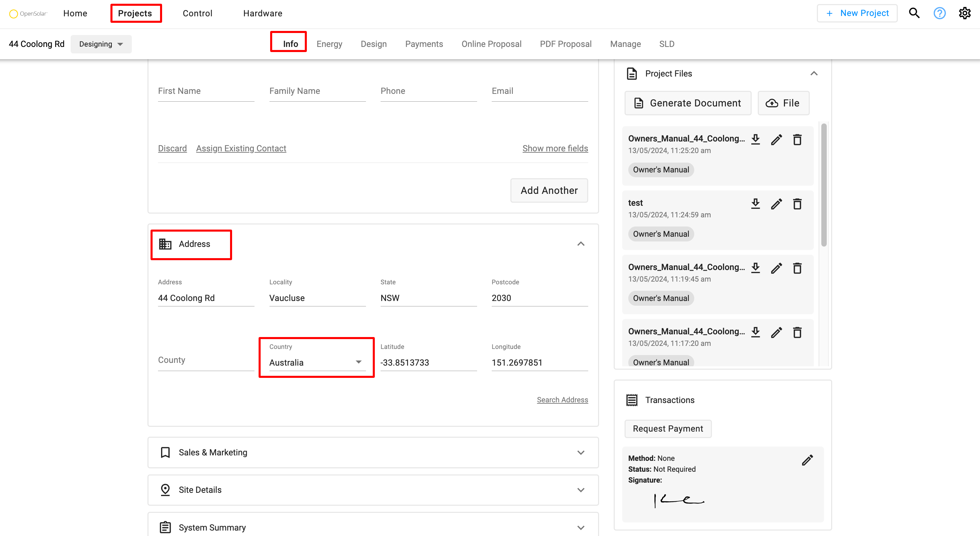Open the Hardware menu
This screenshot has width=980, height=536.
tap(262, 13)
